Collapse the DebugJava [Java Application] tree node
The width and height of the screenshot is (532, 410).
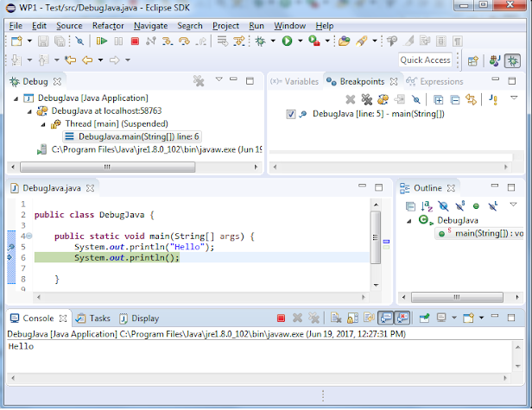coord(16,98)
